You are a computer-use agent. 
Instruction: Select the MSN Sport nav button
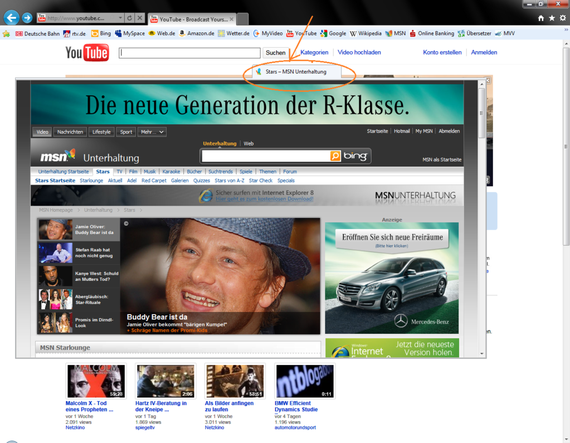126,132
